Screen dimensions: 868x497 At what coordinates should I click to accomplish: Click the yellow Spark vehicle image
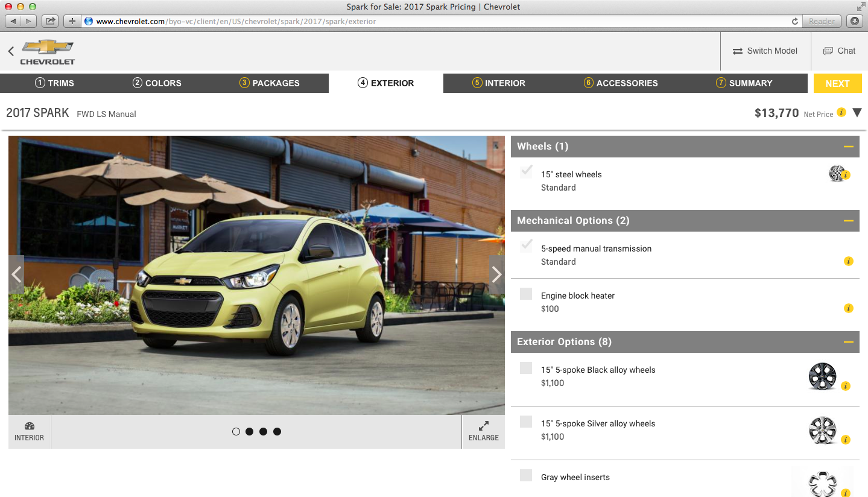point(256,275)
